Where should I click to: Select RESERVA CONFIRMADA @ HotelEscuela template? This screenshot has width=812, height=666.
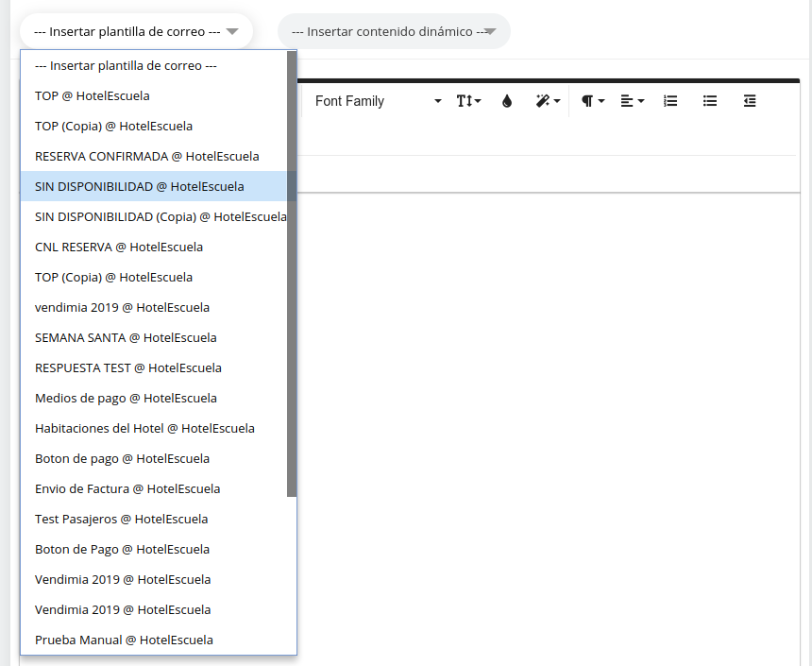(146, 156)
